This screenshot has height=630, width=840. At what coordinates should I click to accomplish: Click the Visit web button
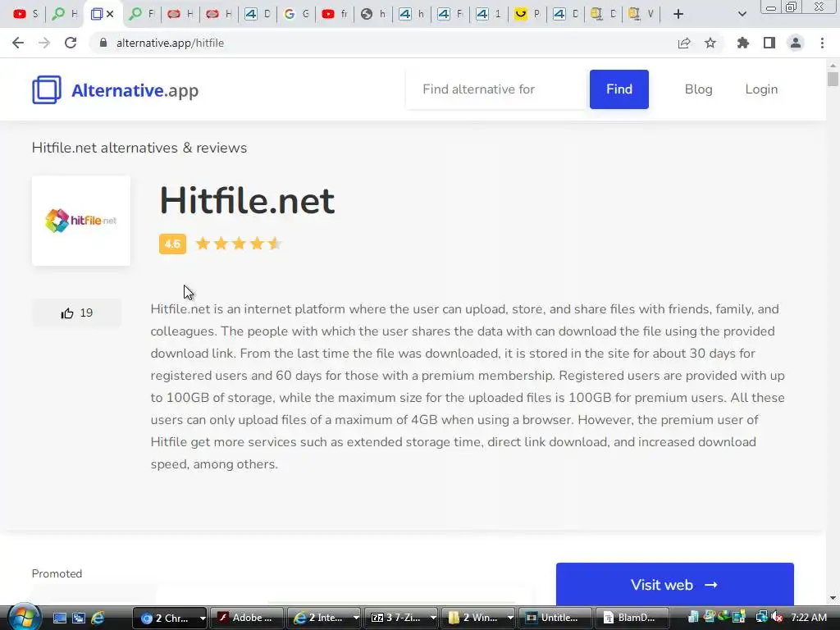[x=674, y=584]
